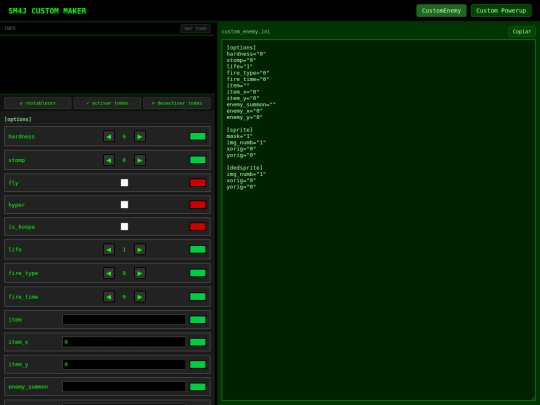The width and height of the screenshot is (540, 405).
Task: Click the [dedsprite] line in ini output
Action: click(x=245, y=168)
